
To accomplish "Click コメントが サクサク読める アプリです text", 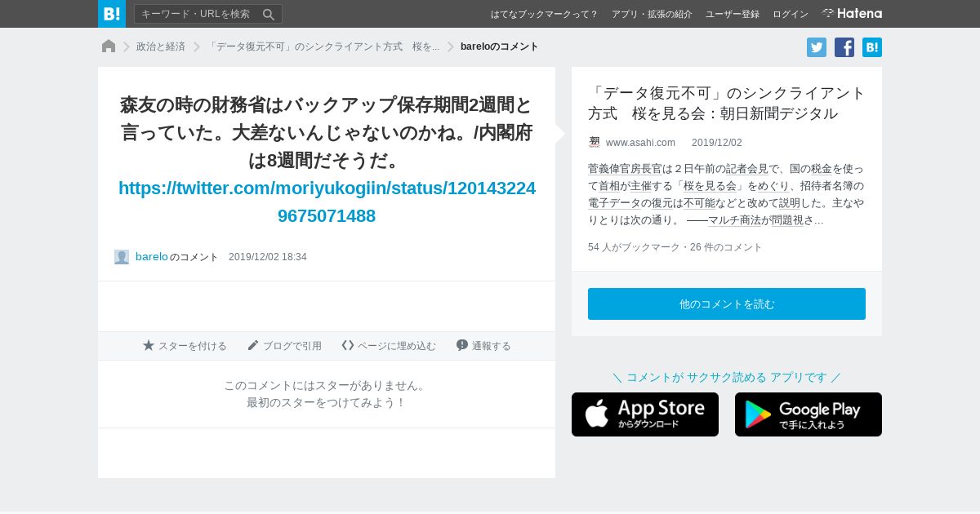I will coord(727,377).
